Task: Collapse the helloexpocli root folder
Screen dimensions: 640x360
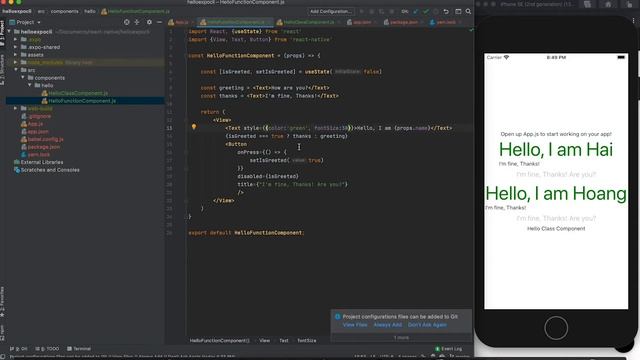Action: 9,31
